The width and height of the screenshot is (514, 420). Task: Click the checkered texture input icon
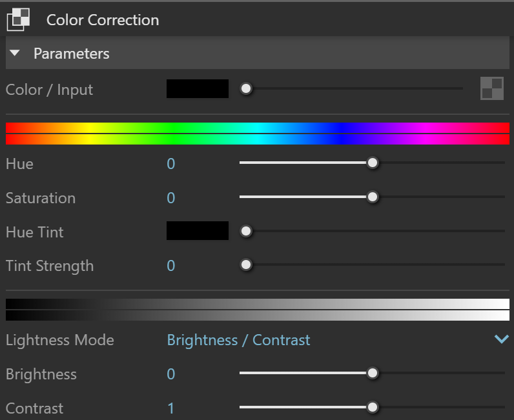point(491,88)
